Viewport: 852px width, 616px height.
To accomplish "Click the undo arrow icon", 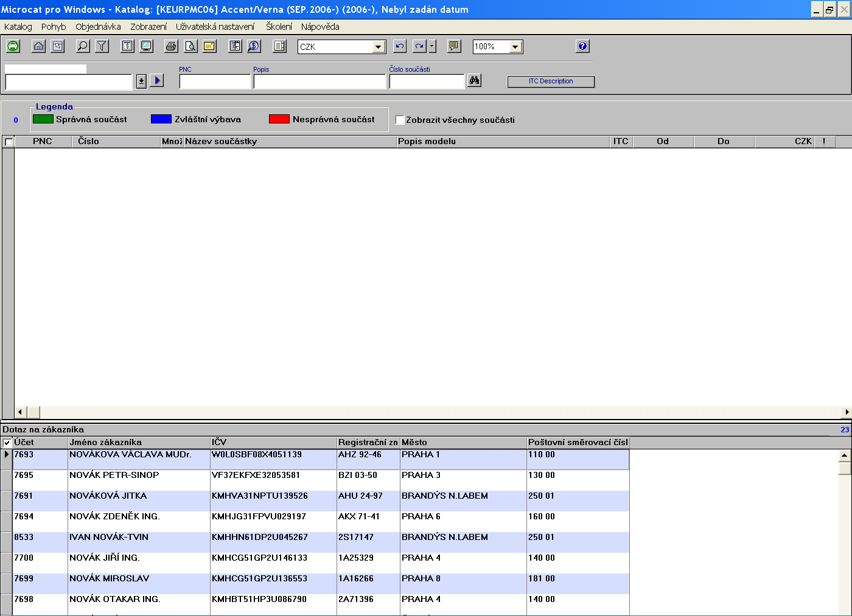I will click(x=400, y=46).
